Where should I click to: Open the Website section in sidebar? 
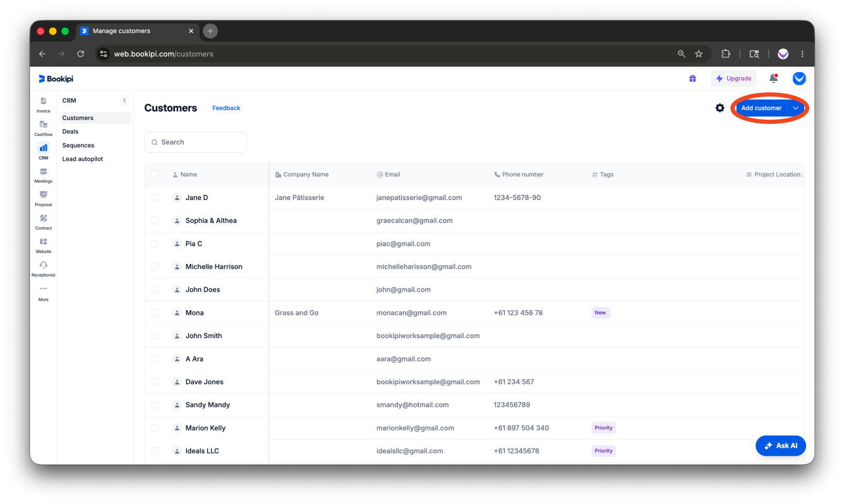tap(43, 245)
